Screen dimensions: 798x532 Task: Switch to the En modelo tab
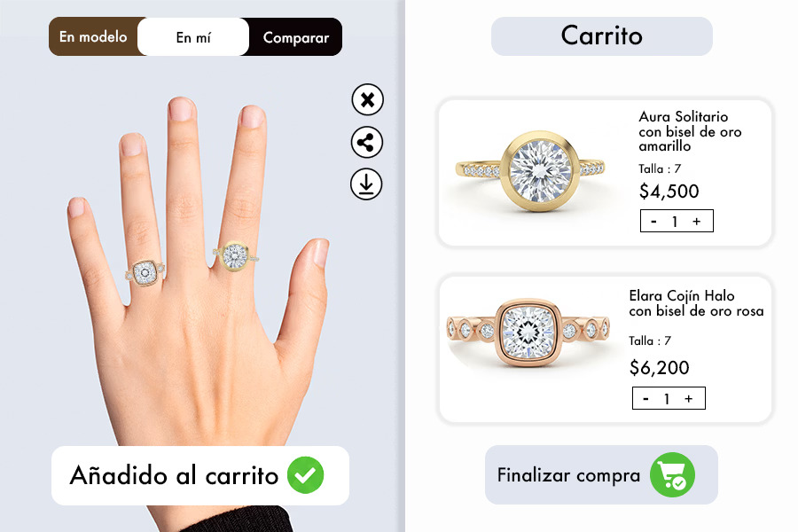pyautogui.click(x=93, y=36)
